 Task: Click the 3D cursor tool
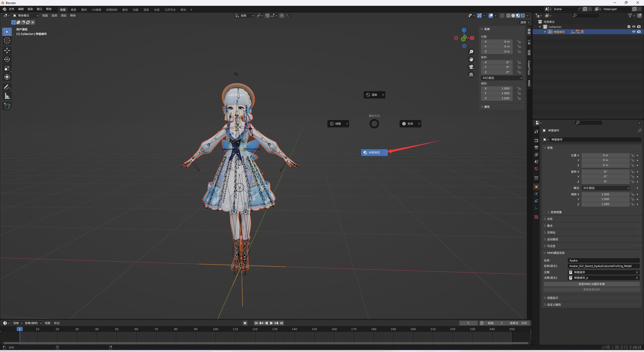click(x=7, y=40)
